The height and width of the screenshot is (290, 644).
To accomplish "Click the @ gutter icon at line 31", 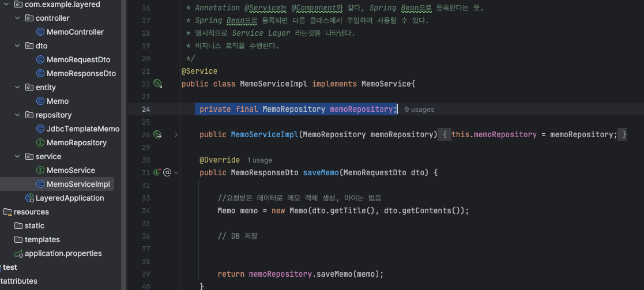I will (x=167, y=172).
